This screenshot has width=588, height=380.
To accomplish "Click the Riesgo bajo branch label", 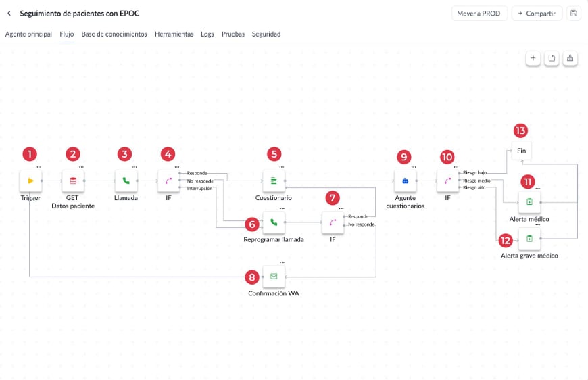I will tap(474, 173).
